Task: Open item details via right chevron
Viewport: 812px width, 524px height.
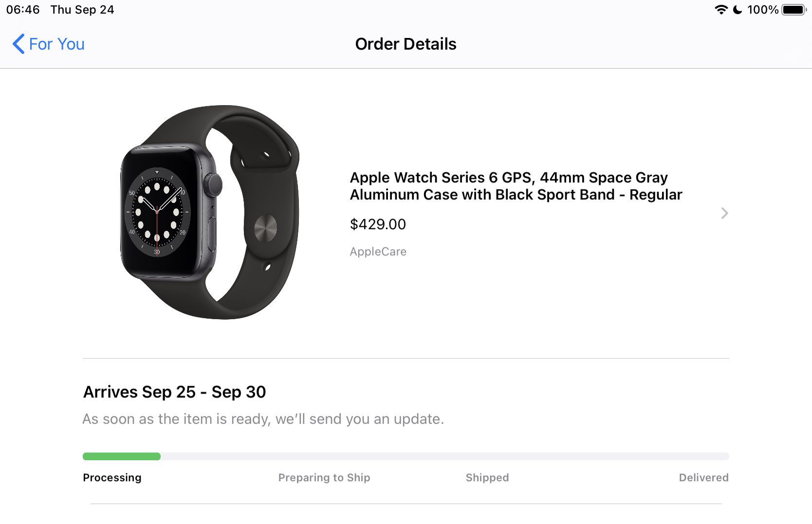Action: 724,213
